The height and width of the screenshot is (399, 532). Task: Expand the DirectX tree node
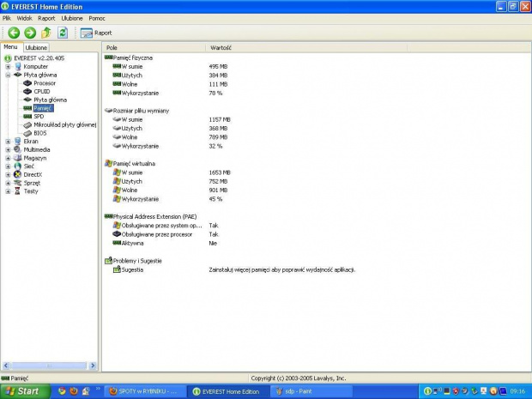[x=8, y=175]
